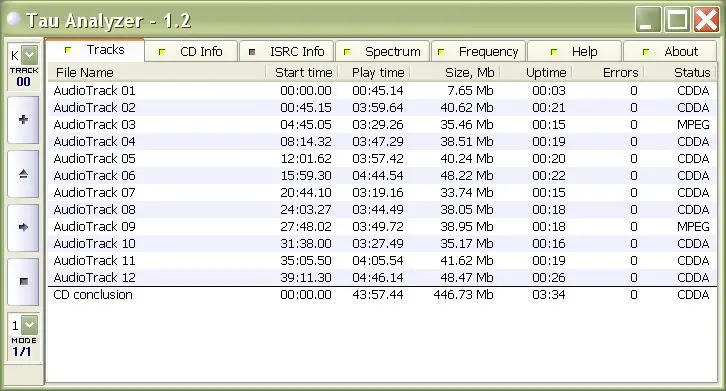Viewport: 726px width, 391px height.
Task: Switch to the Frequency tab
Action: pyautogui.click(x=479, y=51)
